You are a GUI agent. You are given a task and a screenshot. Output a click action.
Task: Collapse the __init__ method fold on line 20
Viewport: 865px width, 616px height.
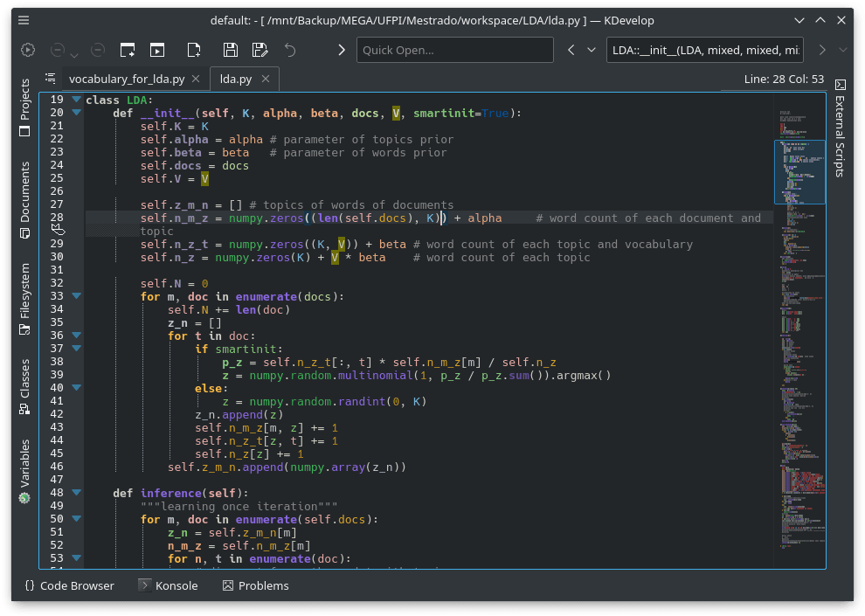click(76, 112)
